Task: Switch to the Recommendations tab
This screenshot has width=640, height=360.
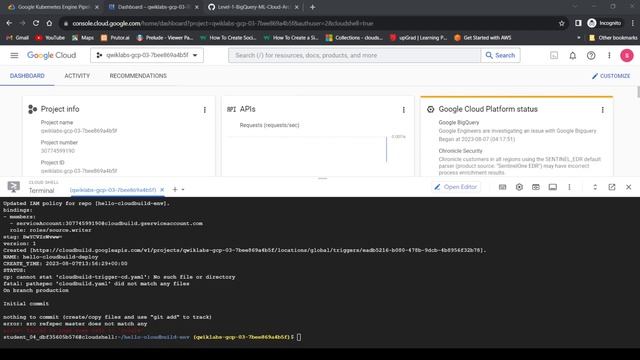Action: [138, 76]
